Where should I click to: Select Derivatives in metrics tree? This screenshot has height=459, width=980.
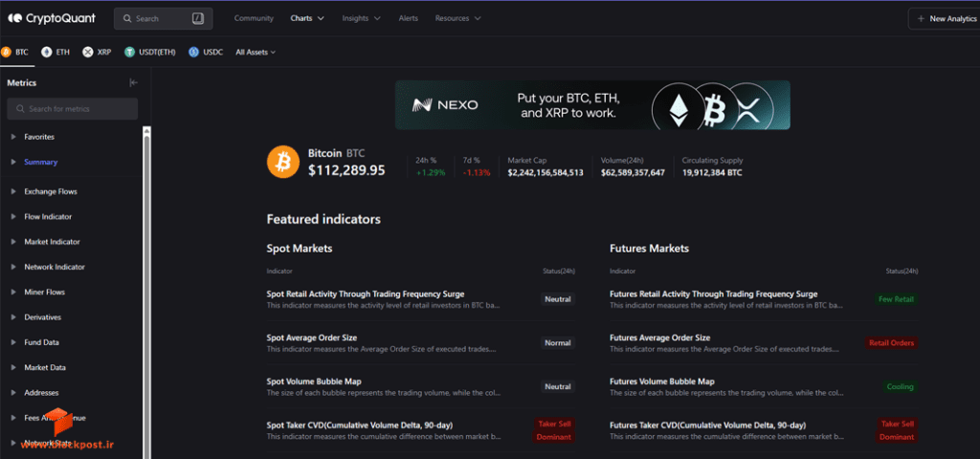click(42, 317)
